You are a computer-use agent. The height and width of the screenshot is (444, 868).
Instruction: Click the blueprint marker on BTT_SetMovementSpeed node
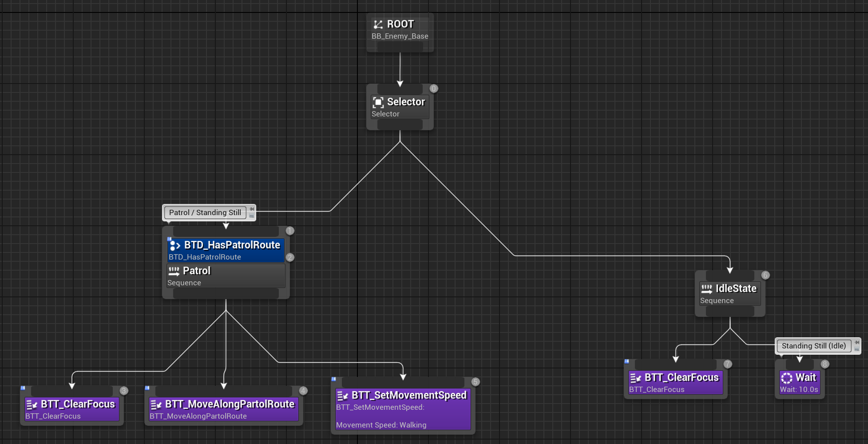333,379
